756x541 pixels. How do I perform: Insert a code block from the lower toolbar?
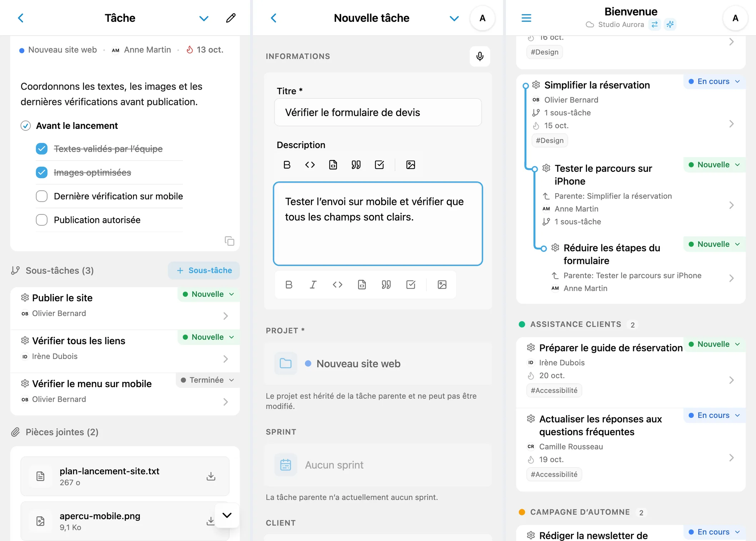pos(362,285)
